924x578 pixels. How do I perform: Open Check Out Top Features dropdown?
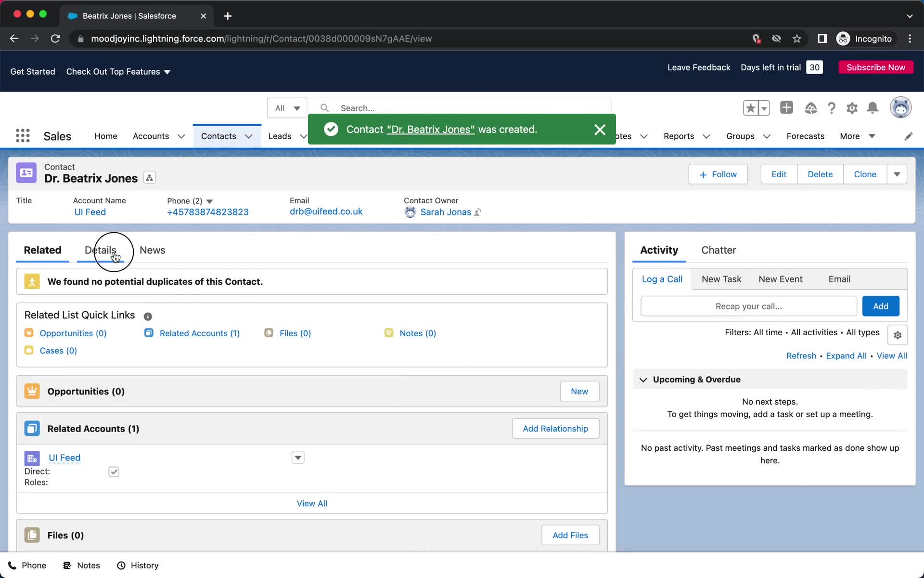(x=118, y=71)
